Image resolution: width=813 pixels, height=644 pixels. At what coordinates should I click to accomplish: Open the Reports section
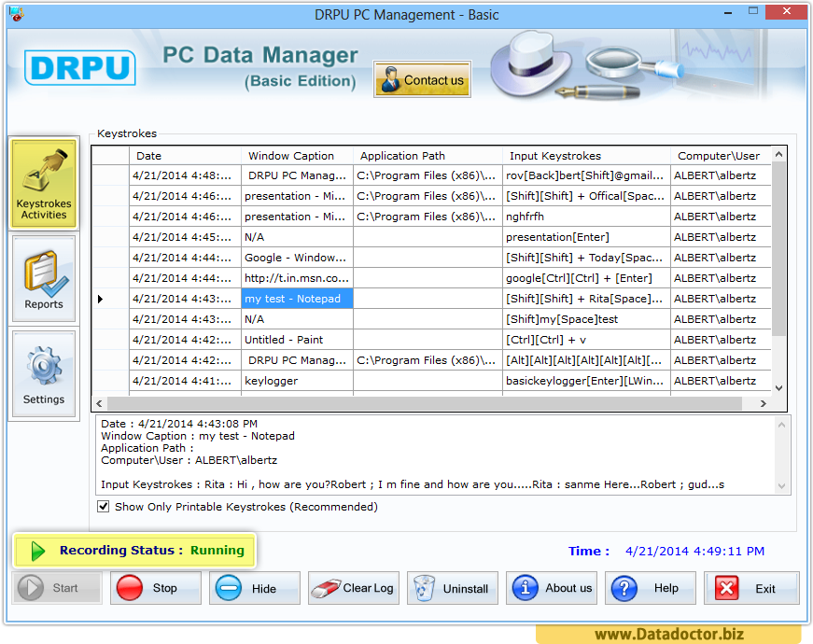(x=44, y=278)
